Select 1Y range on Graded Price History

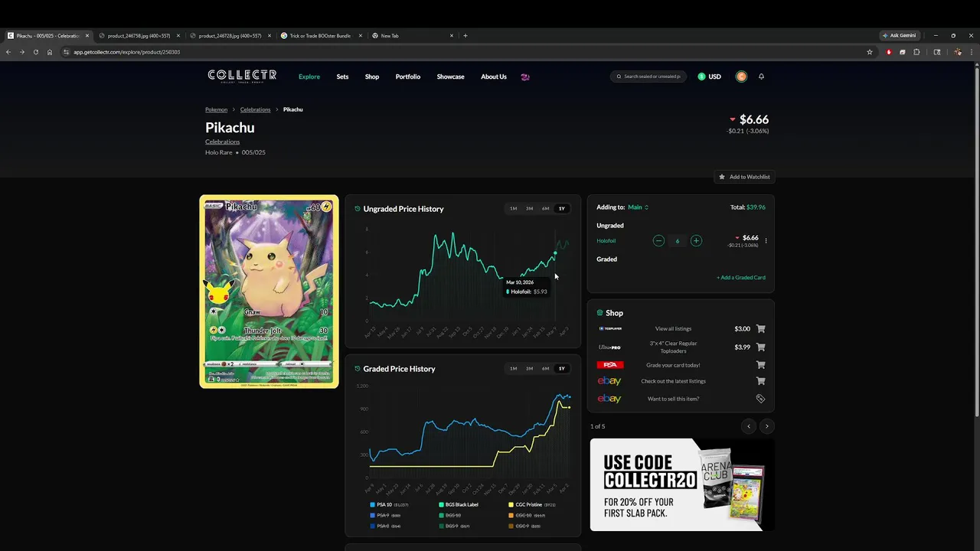[x=562, y=369]
